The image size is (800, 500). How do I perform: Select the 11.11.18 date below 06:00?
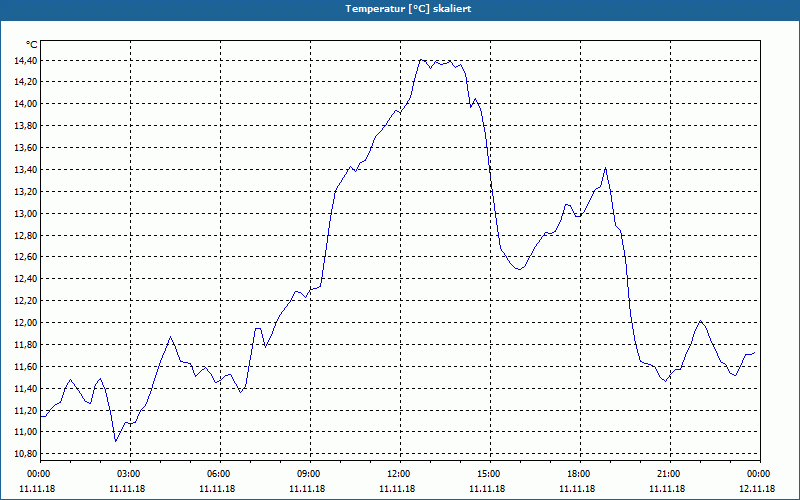pyautogui.click(x=217, y=489)
